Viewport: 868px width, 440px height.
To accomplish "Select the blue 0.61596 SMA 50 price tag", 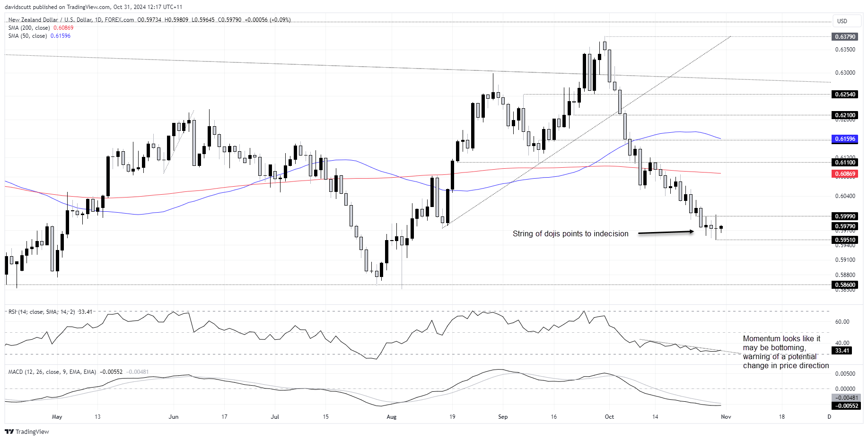I will click(x=845, y=139).
